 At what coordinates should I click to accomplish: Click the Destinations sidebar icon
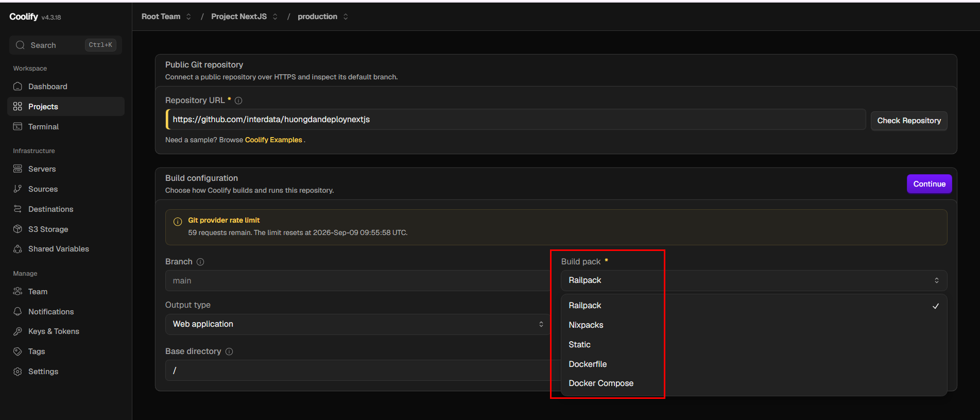pos(18,209)
